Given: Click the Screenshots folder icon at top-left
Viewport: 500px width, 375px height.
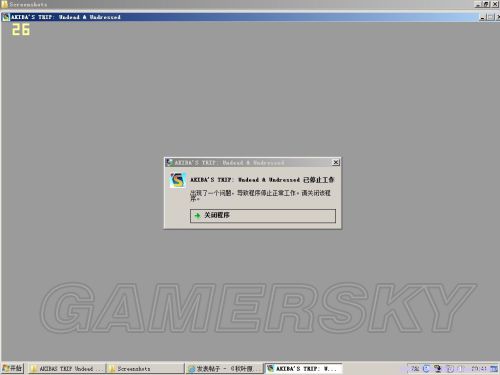Looking at the screenshot, I should [x=4, y=4].
